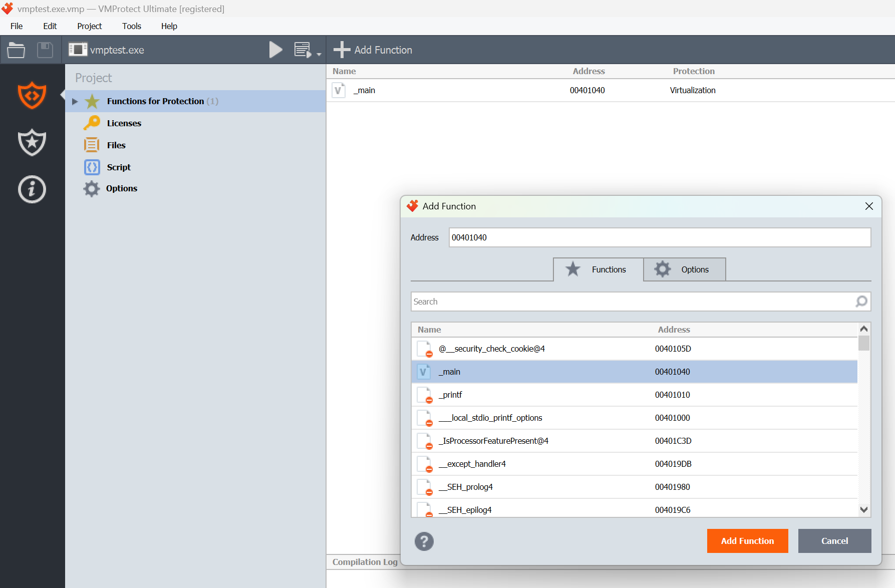895x588 pixels.
Task: Open project folder icon in toolbar
Action: (16, 50)
